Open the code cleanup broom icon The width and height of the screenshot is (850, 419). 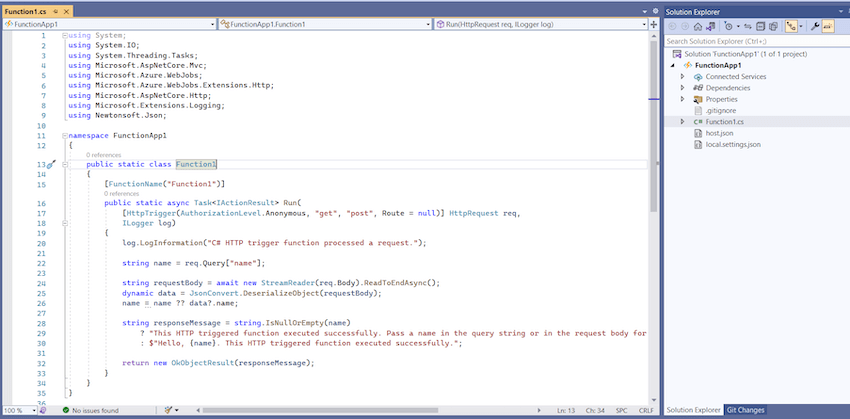tap(168, 410)
